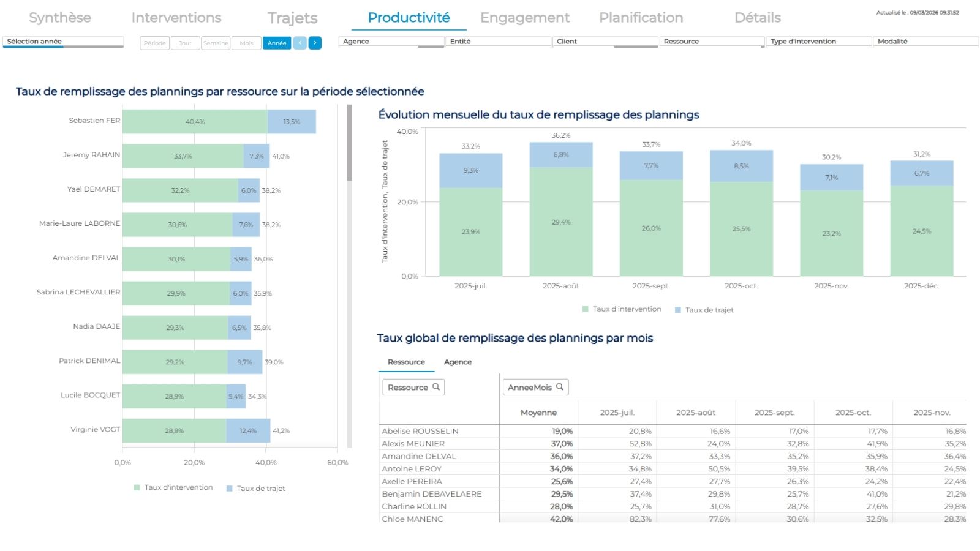The width and height of the screenshot is (980, 551).
Task: Click the 2025-juil. column header in table
Action: pos(617,413)
